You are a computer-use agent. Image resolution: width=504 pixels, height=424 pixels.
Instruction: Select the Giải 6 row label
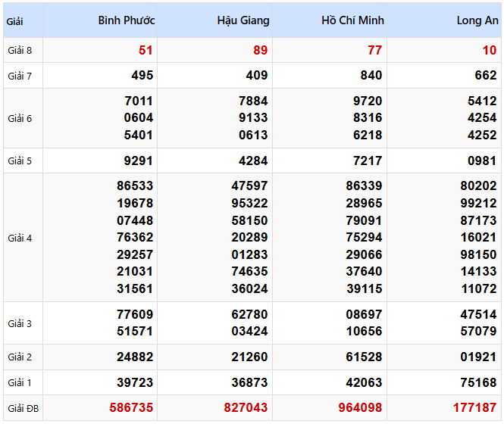[20, 118]
